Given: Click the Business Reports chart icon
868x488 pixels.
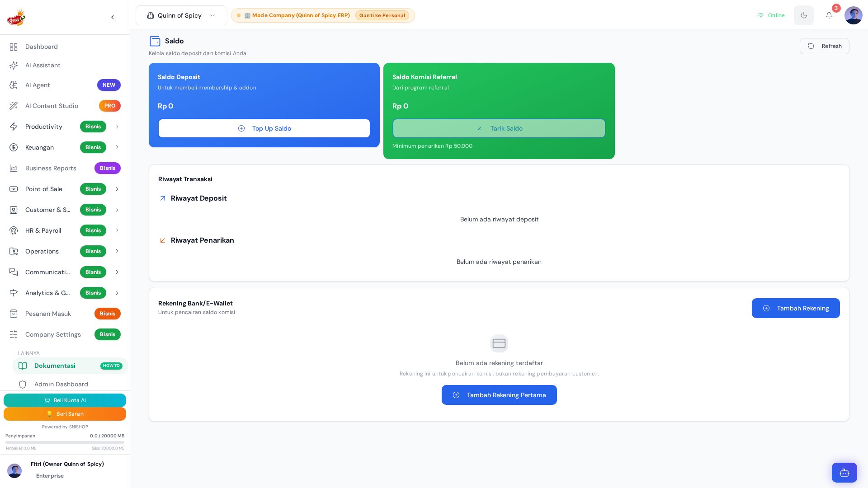Looking at the screenshot, I should [14, 168].
